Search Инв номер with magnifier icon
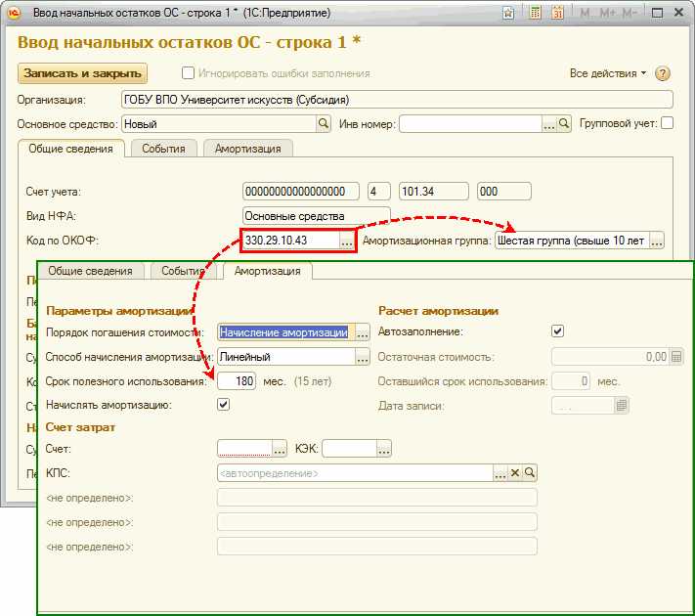The image size is (695, 616). [564, 124]
